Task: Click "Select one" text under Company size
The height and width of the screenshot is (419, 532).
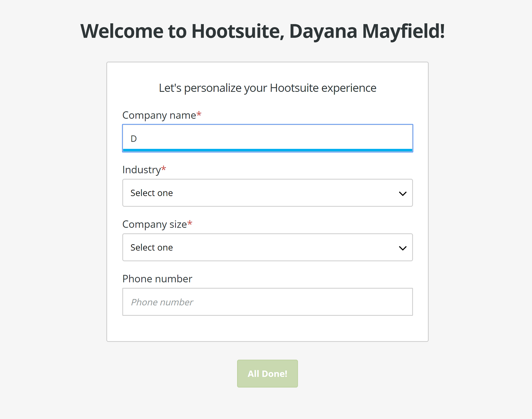Action: pyautogui.click(x=152, y=248)
